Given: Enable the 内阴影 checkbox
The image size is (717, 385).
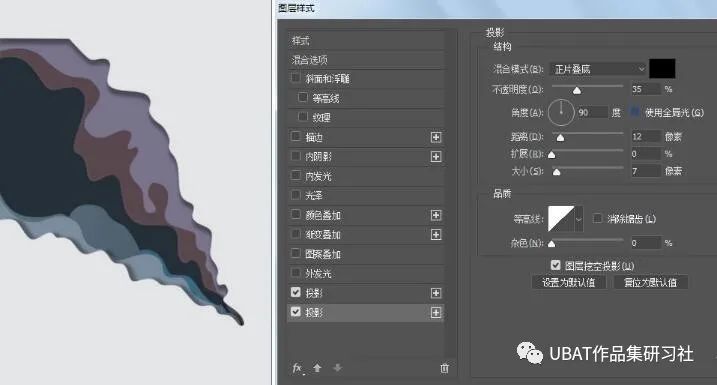Looking at the screenshot, I should coord(296,156).
